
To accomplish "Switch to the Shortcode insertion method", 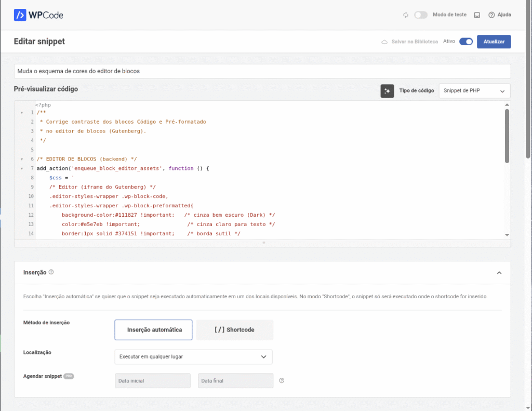I will (234, 329).
